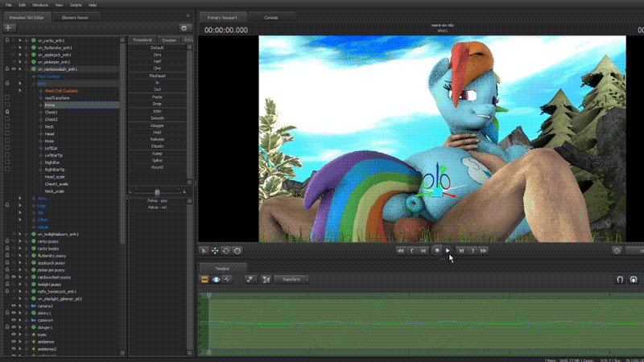Toggle visibility eye on ambience row

coord(14,341)
